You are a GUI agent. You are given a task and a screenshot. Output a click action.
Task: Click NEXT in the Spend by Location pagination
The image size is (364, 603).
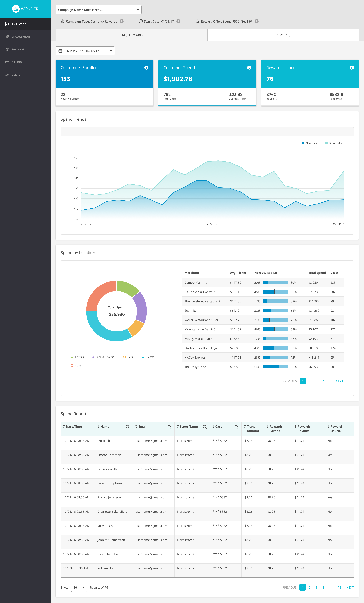(x=340, y=381)
